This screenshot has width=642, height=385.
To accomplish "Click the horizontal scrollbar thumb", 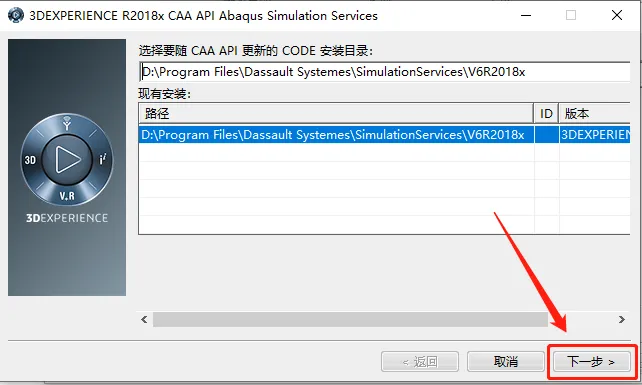I will (x=350, y=319).
